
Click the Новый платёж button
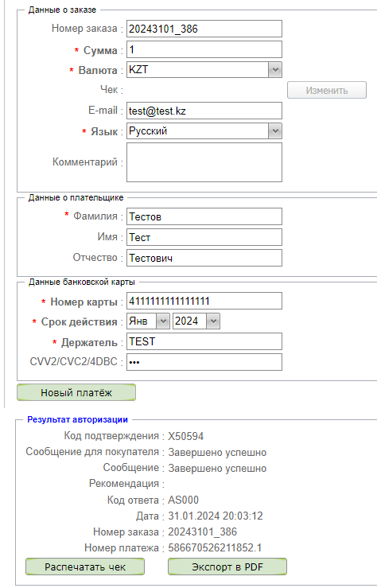76,392
